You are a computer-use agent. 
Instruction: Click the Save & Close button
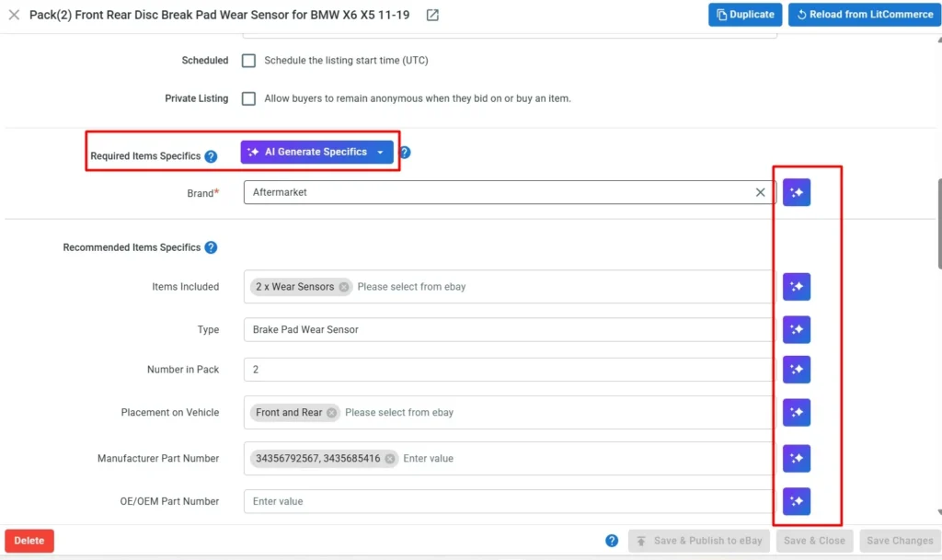coord(814,541)
